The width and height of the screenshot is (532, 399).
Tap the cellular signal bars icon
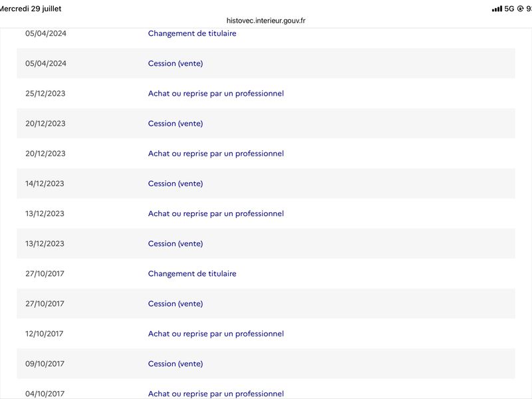[x=497, y=9]
